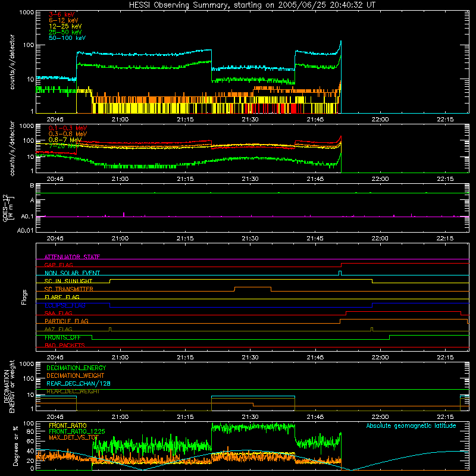Click the 20:45 tick label under decimation panel
Viewport: 476px width, 476px height.
(55, 417)
